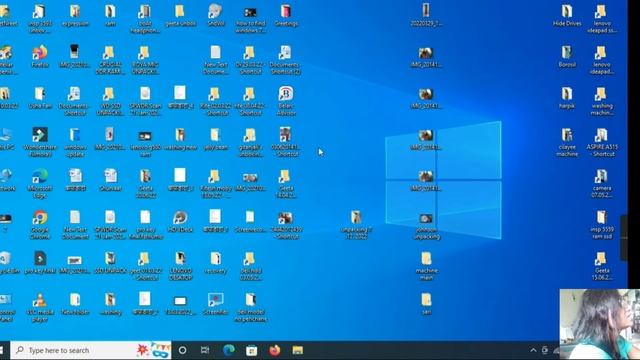The image size is (640, 360).
Task: Click the festive search highlights icon in search box
Action: [x=153, y=350]
